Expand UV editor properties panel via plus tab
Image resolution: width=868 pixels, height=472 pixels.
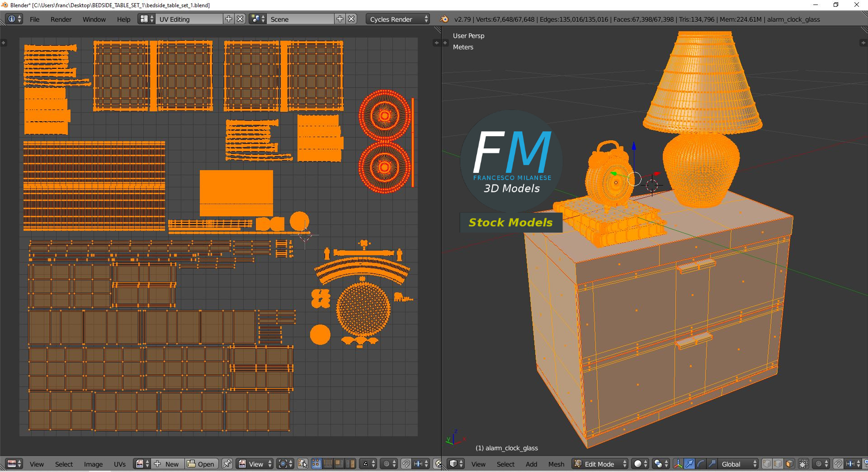point(437,43)
